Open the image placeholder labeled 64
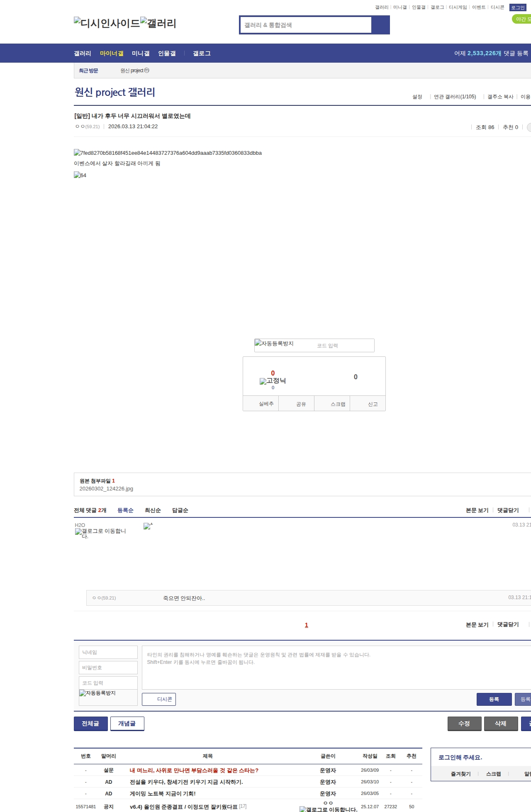The width and height of the screenshot is (531, 812). tap(80, 175)
